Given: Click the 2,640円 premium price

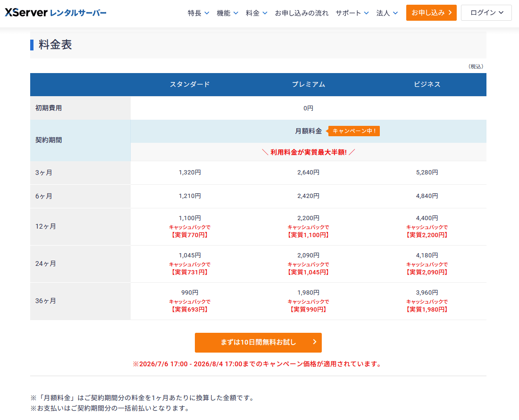Looking at the screenshot, I should (308, 173).
